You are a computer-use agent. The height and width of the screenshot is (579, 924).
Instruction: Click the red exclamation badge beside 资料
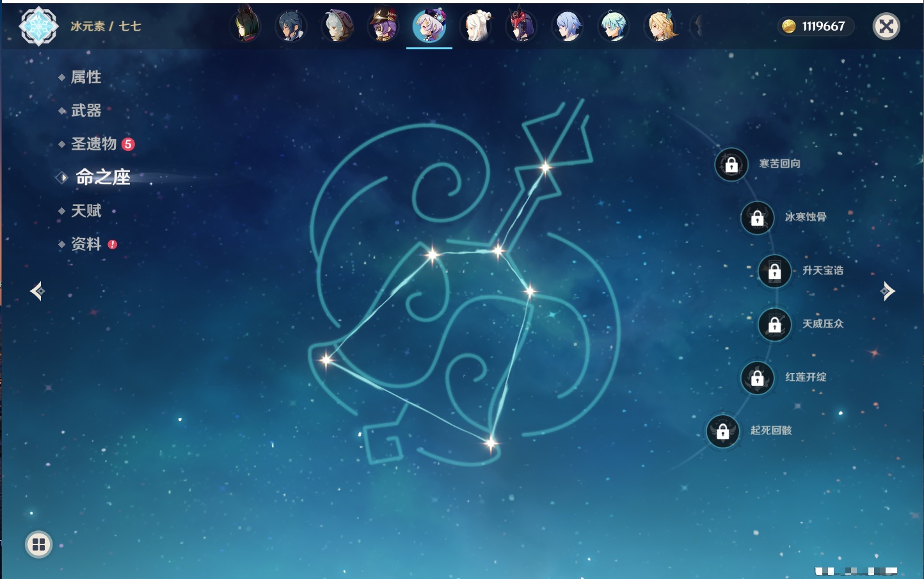pos(113,244)
